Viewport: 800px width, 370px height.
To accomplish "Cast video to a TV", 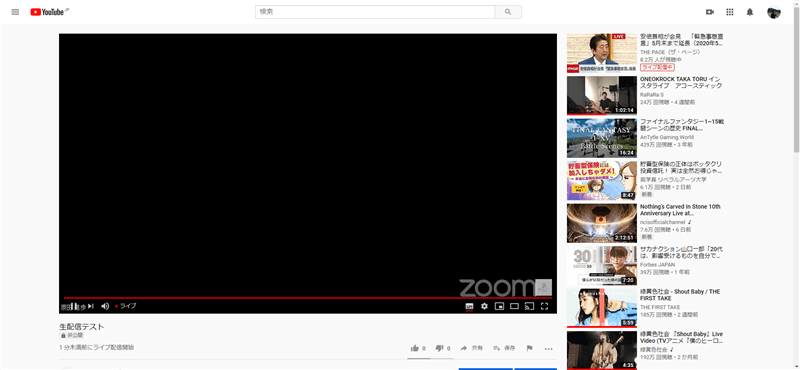I will pyautogui.click(x=529, y=306).
